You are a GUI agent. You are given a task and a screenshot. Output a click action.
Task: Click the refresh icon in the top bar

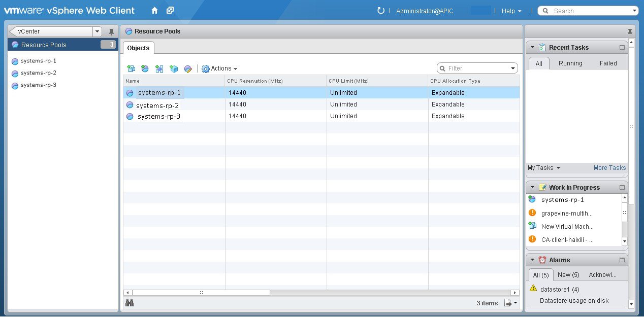[x=380, y=10]
